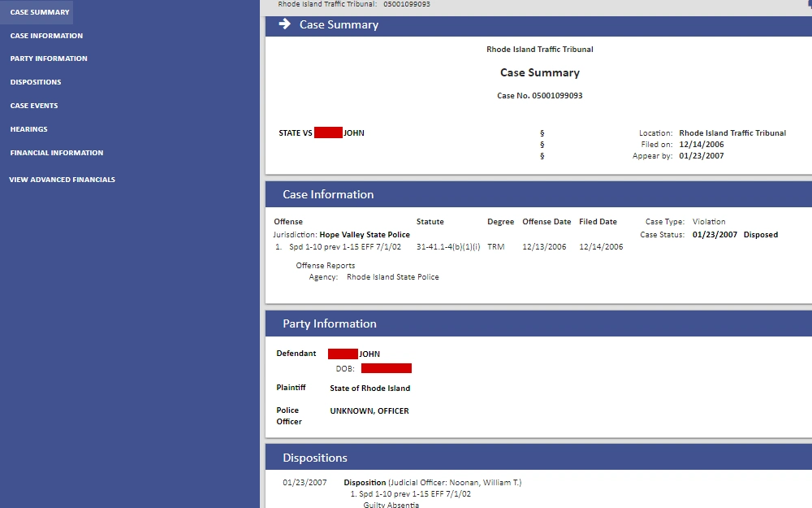This screenshot has width=812, height=508.
Task: Click the Filed Date value 12/14/2006 in offense row
Action: [x=601, y=247]
